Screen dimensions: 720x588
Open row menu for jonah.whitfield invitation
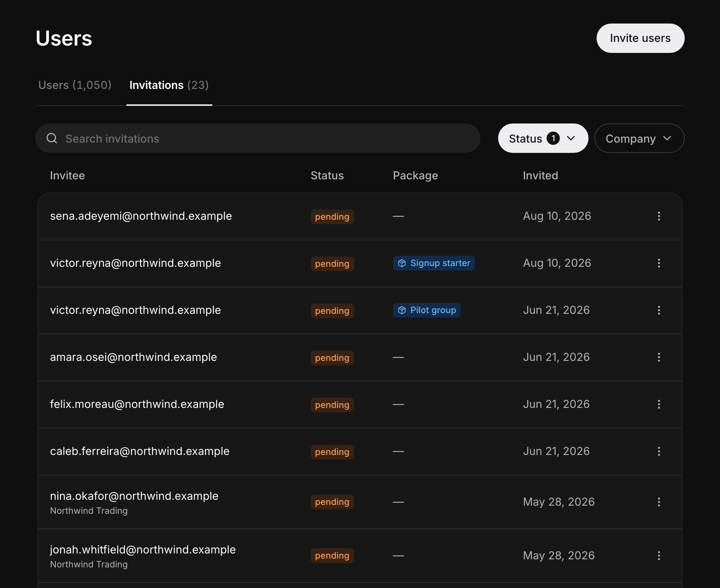coord(659,556)
